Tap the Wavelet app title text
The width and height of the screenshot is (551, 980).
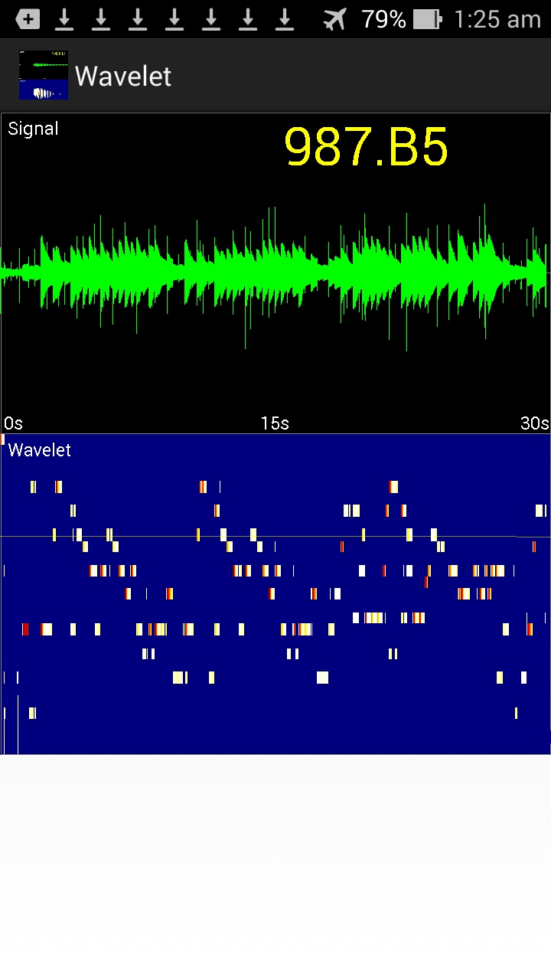[x=123, y=76]
